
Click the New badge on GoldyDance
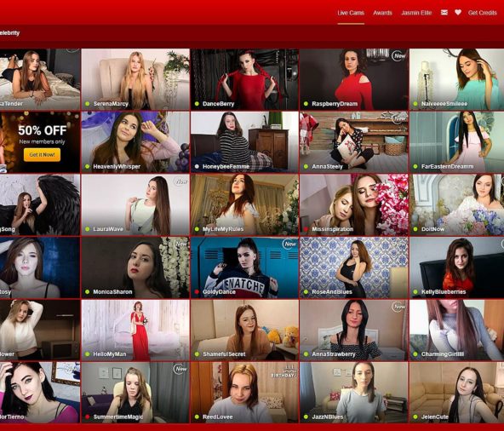[x=289, y=244]
